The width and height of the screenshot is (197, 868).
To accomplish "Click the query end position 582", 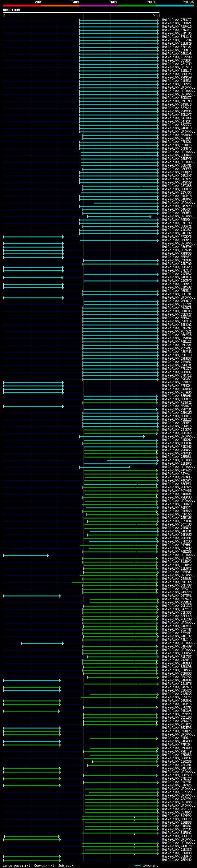I will pyautogui.click(x=155, y=15).
